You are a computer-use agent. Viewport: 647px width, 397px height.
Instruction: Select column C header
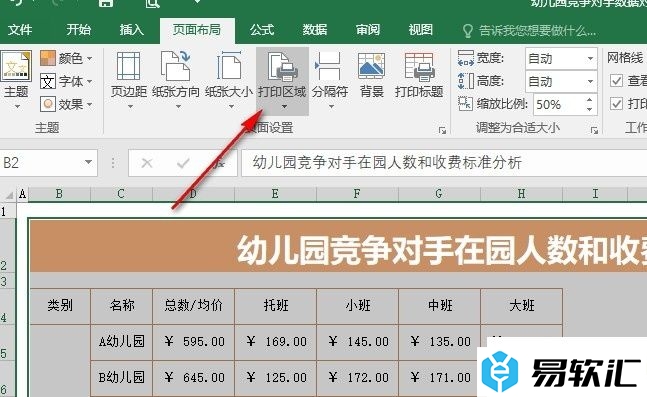(121, 194)
